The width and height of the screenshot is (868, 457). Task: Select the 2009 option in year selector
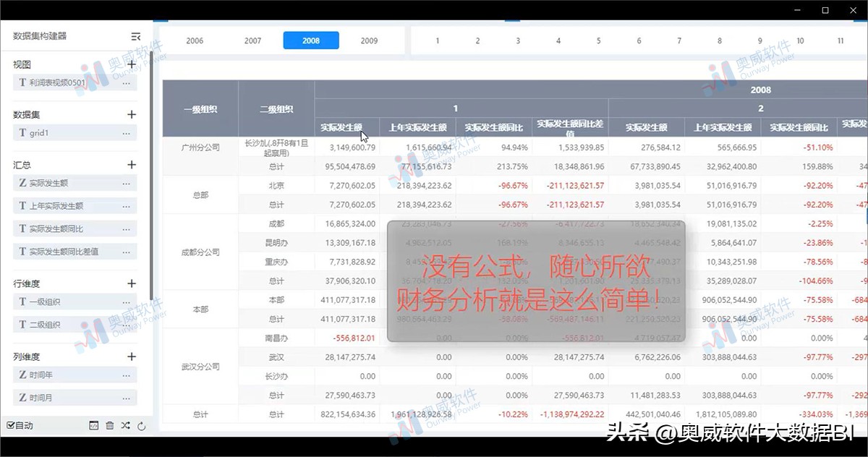pyautogui.click(x=369, y=40)
